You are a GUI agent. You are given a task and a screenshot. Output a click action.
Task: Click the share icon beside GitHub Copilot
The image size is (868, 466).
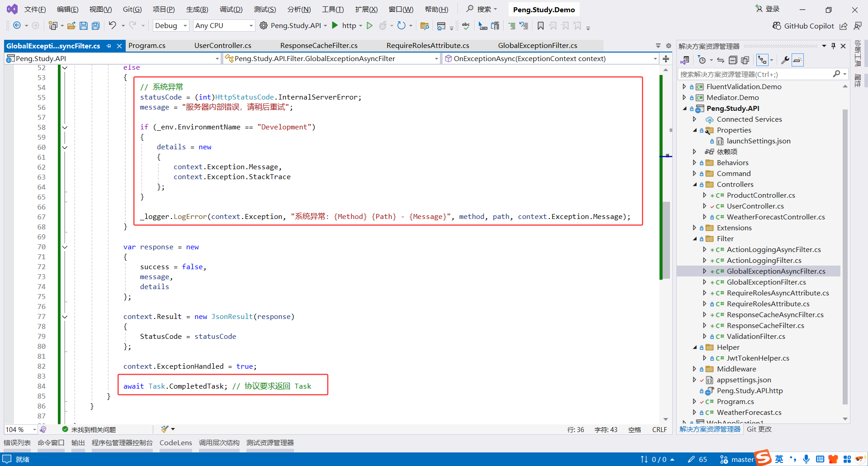[844, 26]
